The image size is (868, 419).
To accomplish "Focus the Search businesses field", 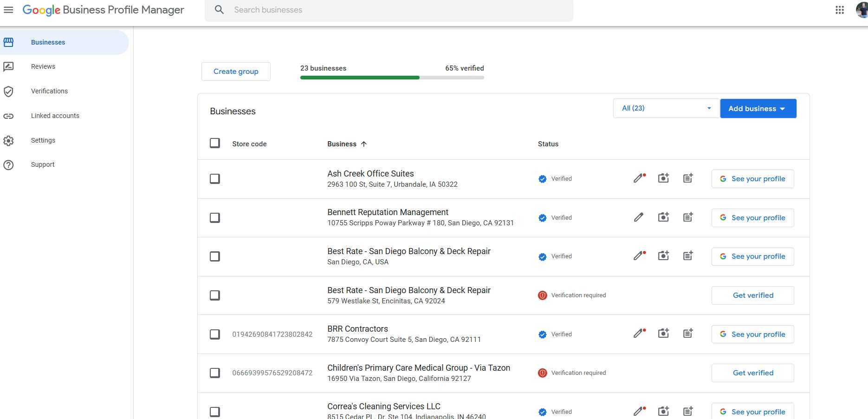I will click(x=389, y=10).
